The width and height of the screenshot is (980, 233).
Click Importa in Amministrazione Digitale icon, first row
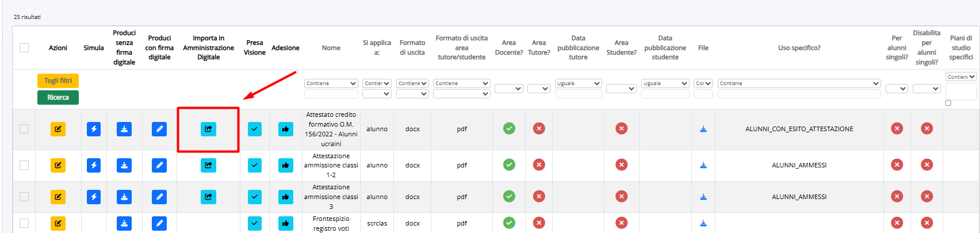pos(208,129)
